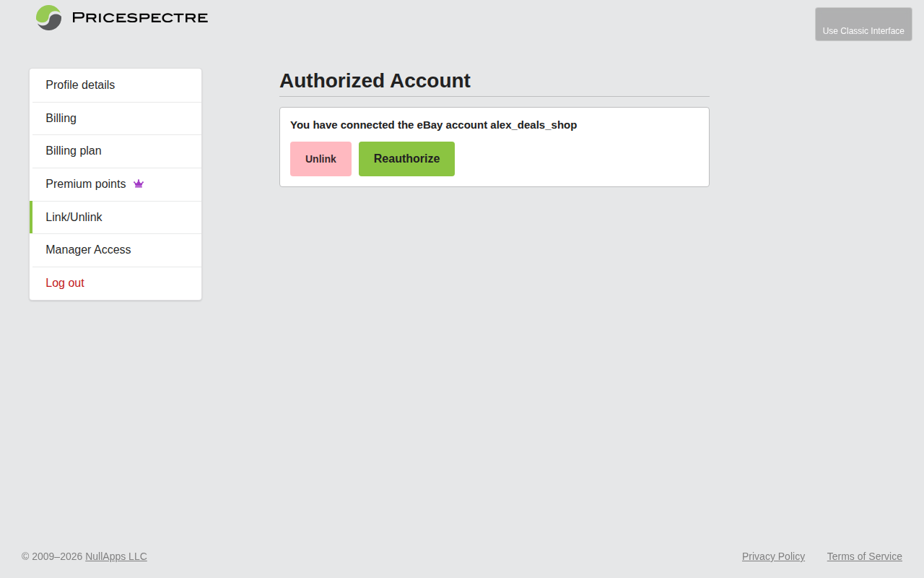Navigate to Billing from the left menu
The width and height of the screenshot is (924, 578).
[x=61, y=118]
